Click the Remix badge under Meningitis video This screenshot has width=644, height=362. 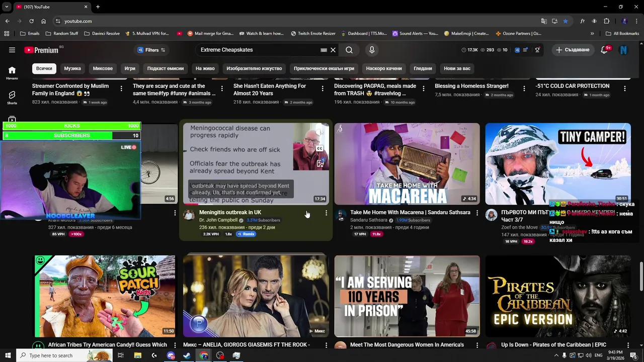(246, 234)
